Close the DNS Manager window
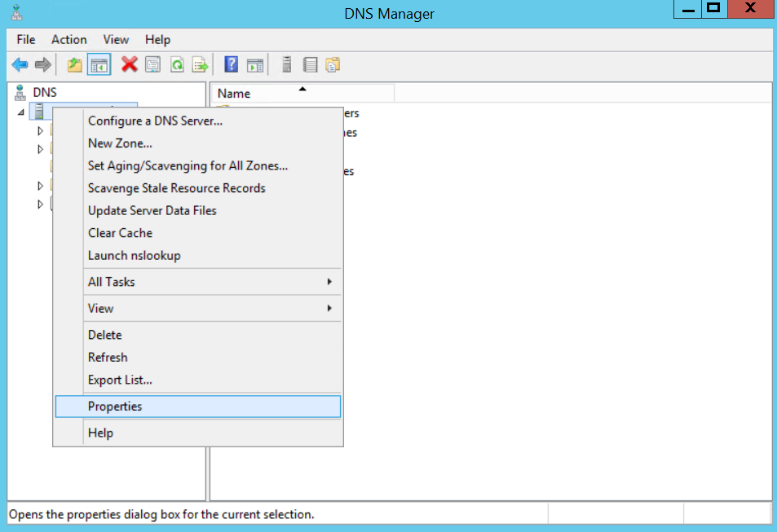777x532 pixels. 750,9
